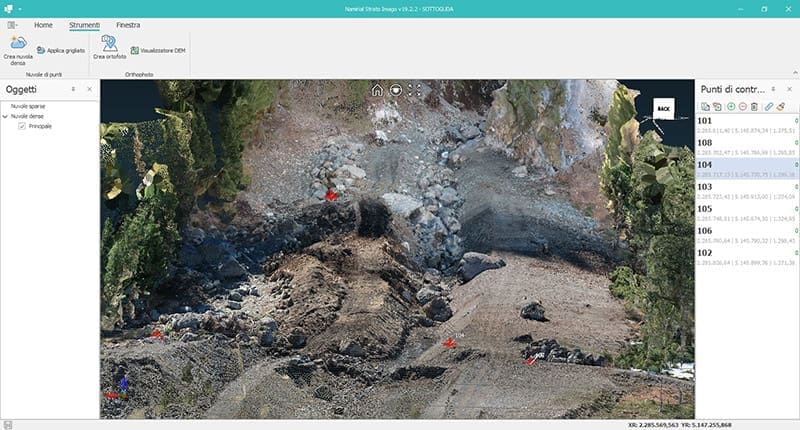Click the fit-to-screen viewport icon
This screenshot has width=800, height=430.
coord(413,90)
